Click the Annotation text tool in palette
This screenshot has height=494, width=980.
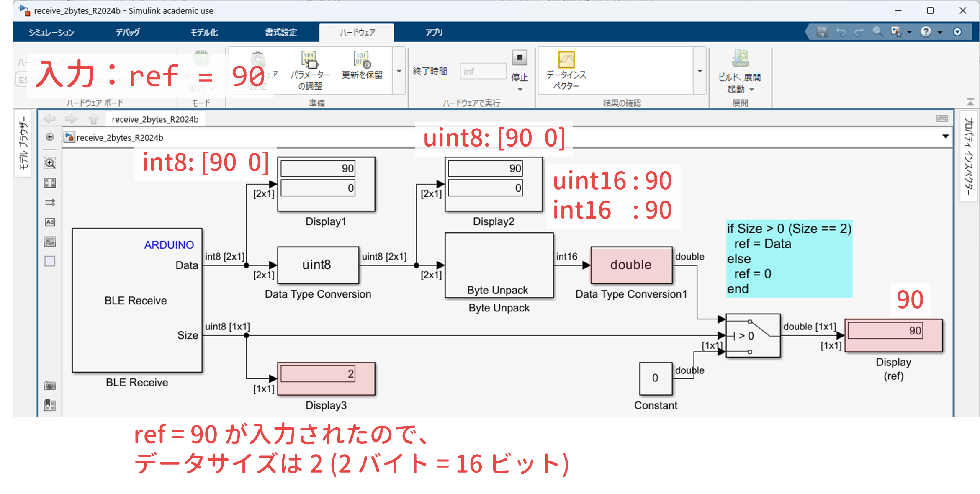pos(50,222)
